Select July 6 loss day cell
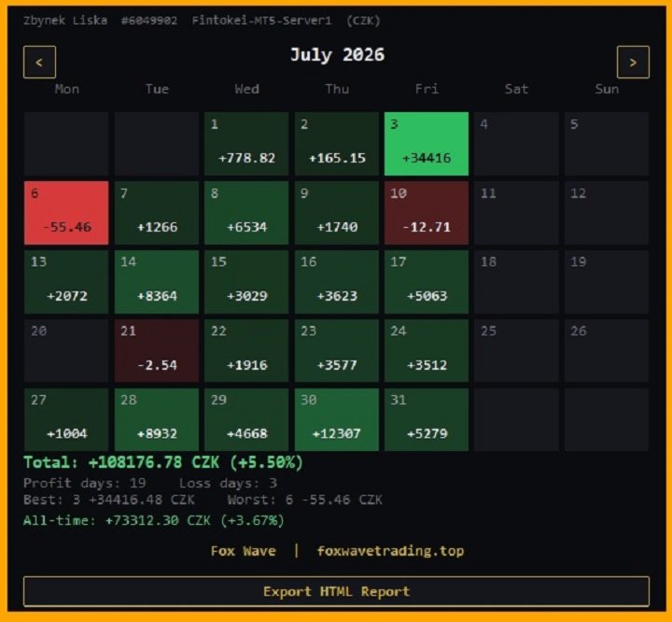 click(66, 213)
